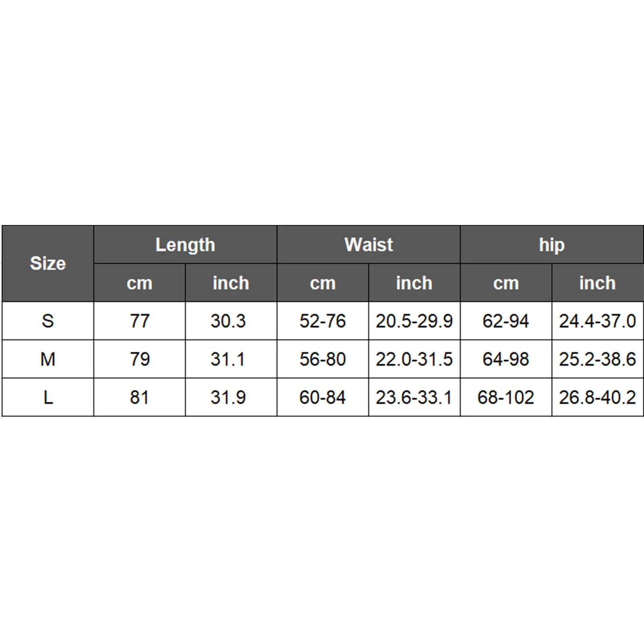Select the 68-102 hip cell
This screenshot has height=644, width=644.
click(506, 397)
